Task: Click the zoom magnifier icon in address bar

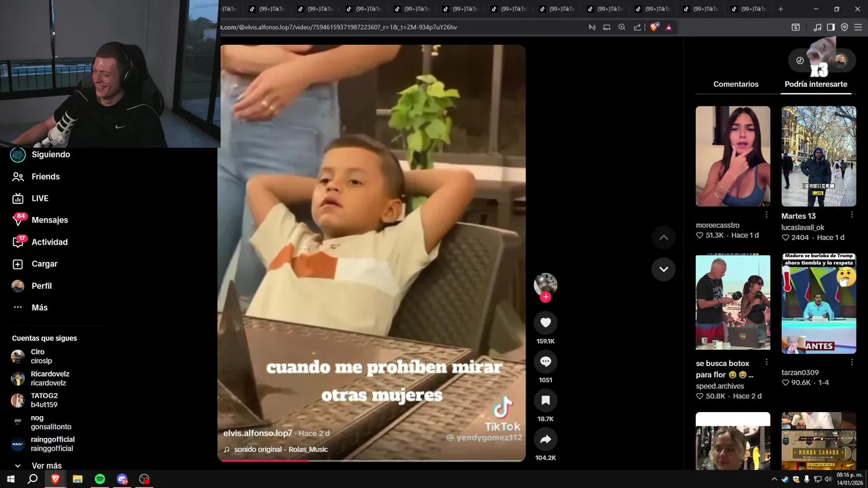Action: [622, 27]
